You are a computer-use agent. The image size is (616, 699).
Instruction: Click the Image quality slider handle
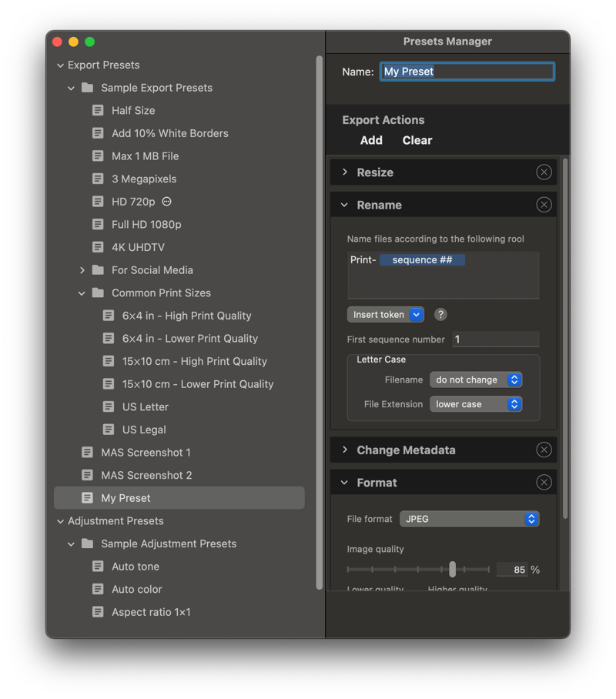tap(452, 570)
